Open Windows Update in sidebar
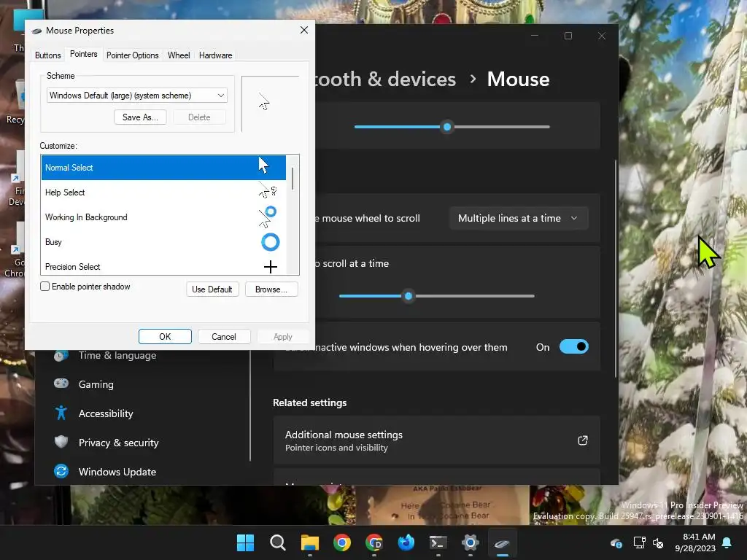The height and width of the screenshot is (560, 747). [117, 472]
